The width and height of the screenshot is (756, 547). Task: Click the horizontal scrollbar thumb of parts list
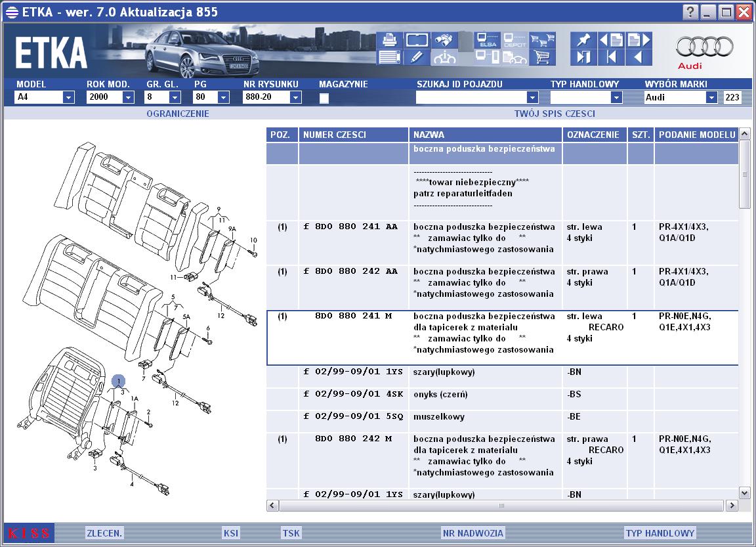tap(501, 506)
